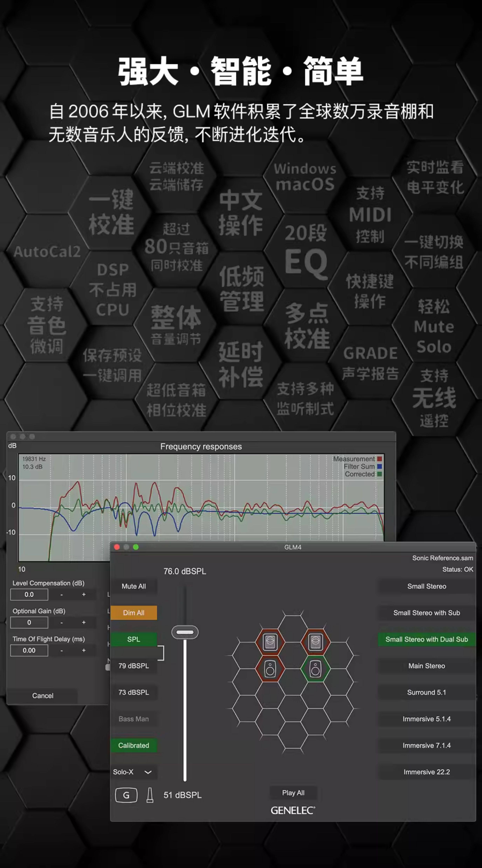Image resolution: width=482 pixels, height=868 pixels.
Task: Toggle the green SPL button
Action: pos(134,639)
